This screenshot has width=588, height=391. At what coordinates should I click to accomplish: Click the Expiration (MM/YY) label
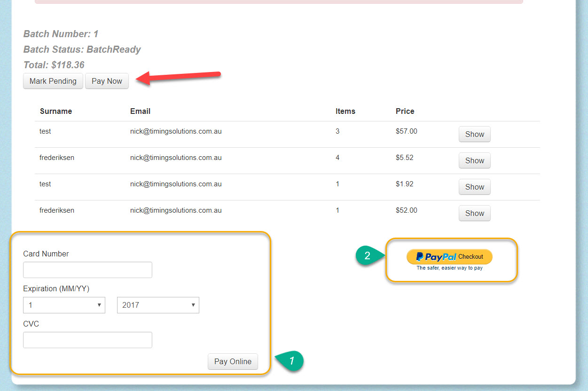[x=56, y=289]
